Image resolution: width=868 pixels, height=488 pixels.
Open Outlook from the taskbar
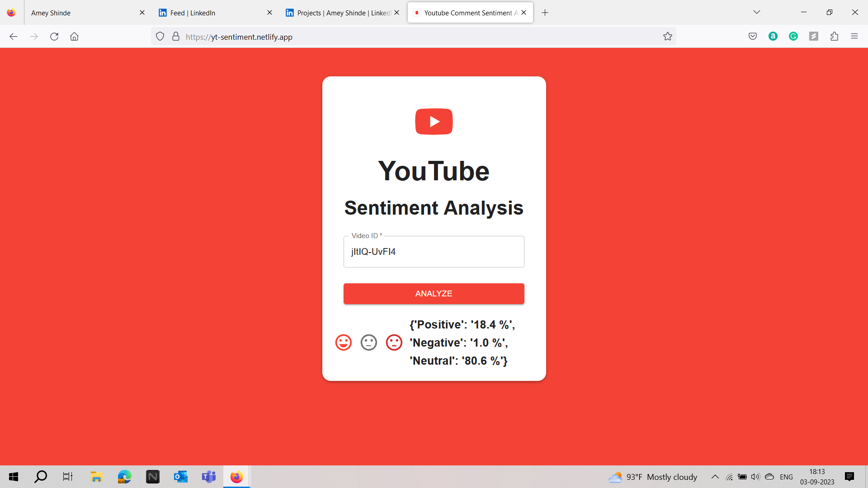tap(181, 477)
